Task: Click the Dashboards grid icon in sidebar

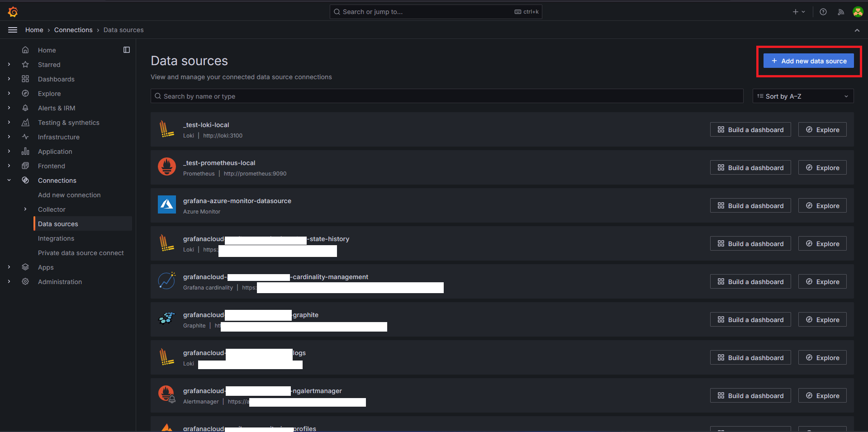Action: (x=25, y=79)
